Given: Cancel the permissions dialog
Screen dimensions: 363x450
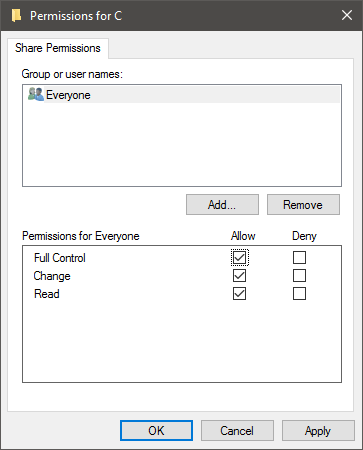Looking at the screenshot, I should pyautogui.click(x=237, y=431).
